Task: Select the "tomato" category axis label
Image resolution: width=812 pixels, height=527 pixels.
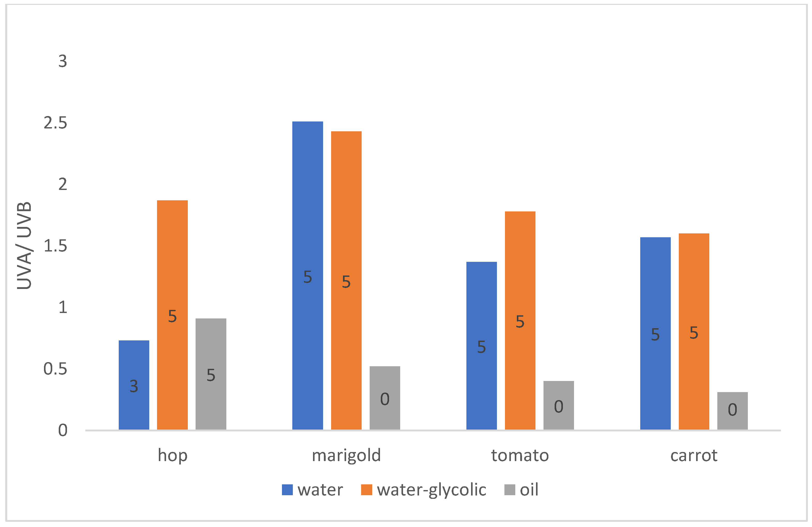Action: pos(520,455)
